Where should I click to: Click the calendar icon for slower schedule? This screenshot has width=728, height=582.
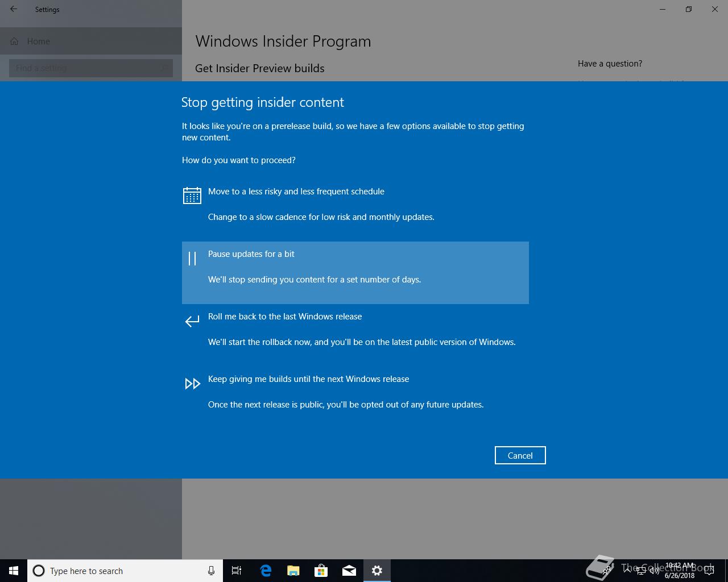coord(192,196)
